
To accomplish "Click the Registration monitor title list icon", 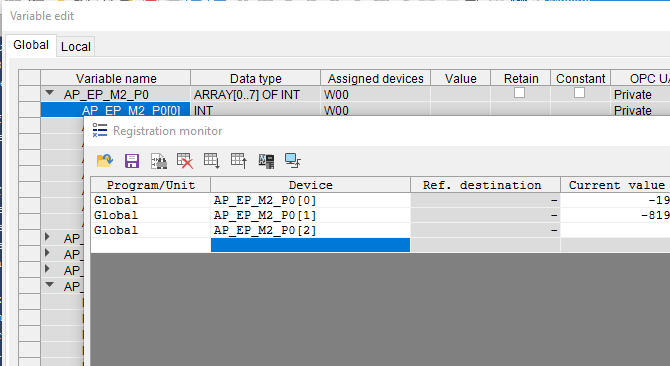I will 100,130.
